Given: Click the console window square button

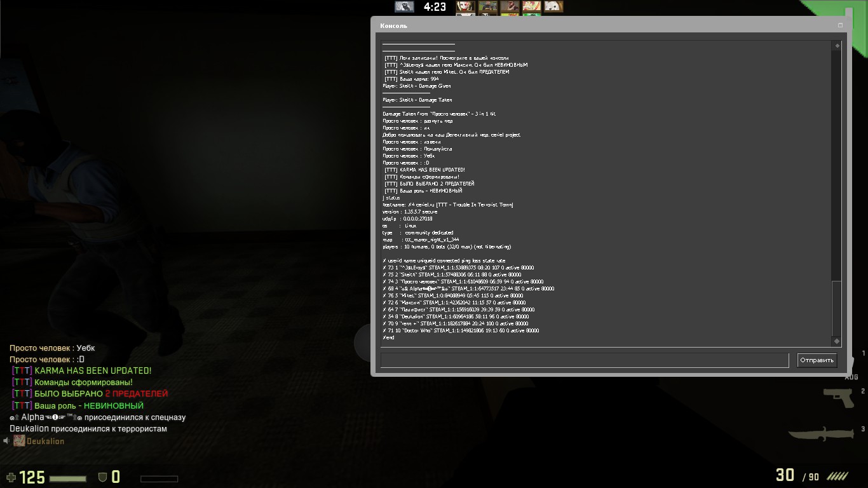Looking at the screenshot, I should click(x=840, y=25).
